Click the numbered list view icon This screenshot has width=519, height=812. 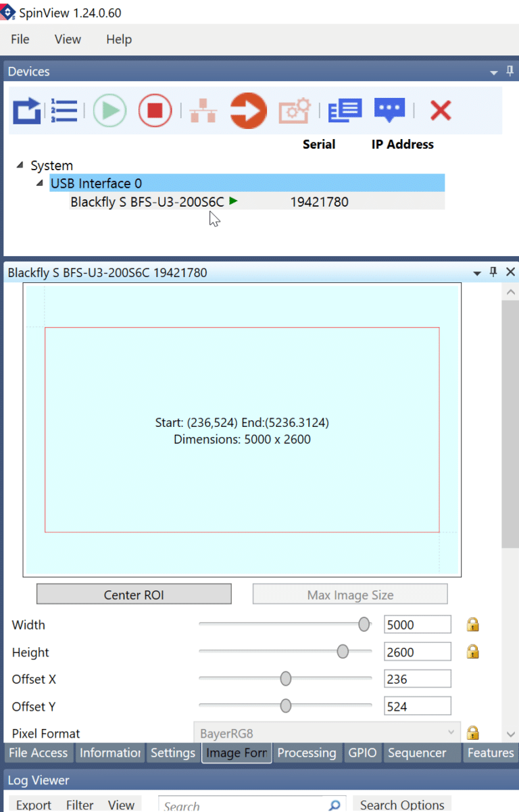[x=64, y=111]
